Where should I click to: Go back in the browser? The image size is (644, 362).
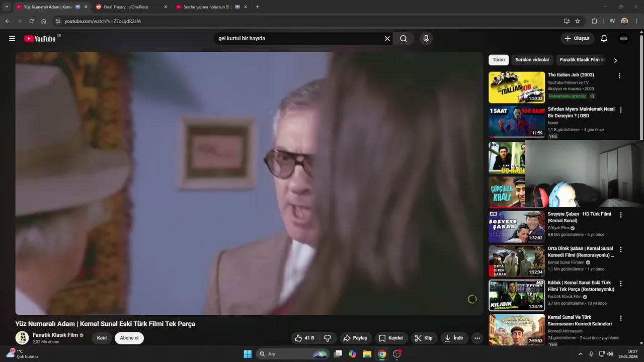(7, 21)
